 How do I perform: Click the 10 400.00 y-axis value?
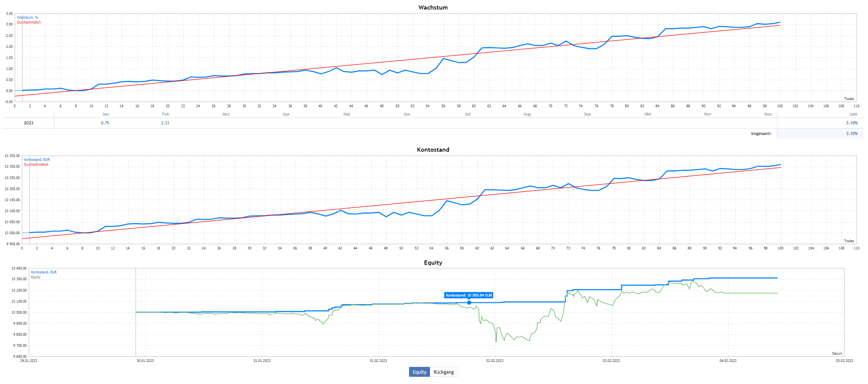click(19, 268)
